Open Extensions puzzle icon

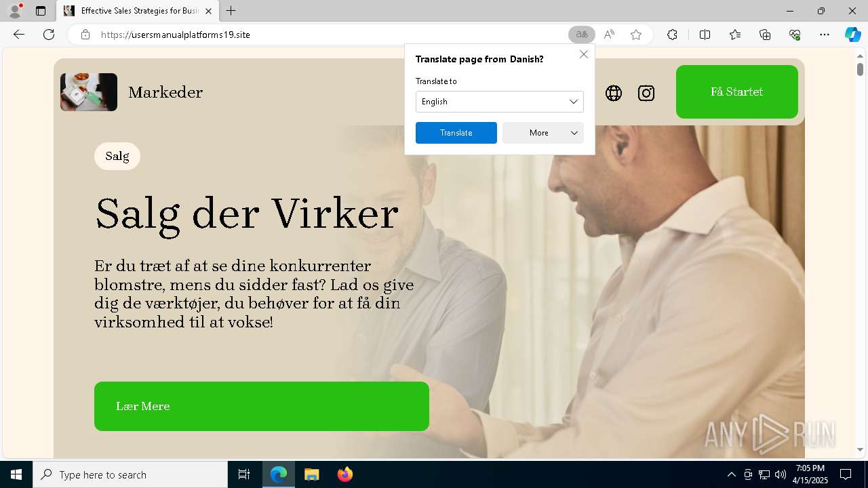point(672,35)
